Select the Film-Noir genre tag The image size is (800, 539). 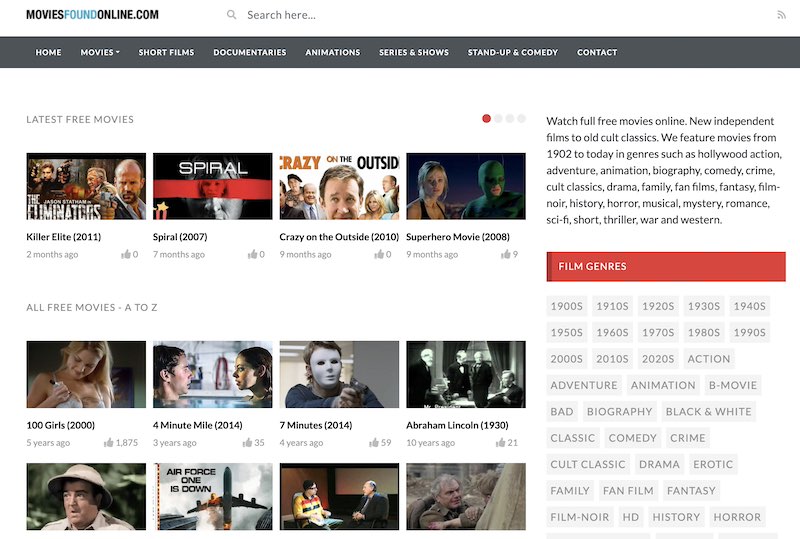(x=580, y=517)
